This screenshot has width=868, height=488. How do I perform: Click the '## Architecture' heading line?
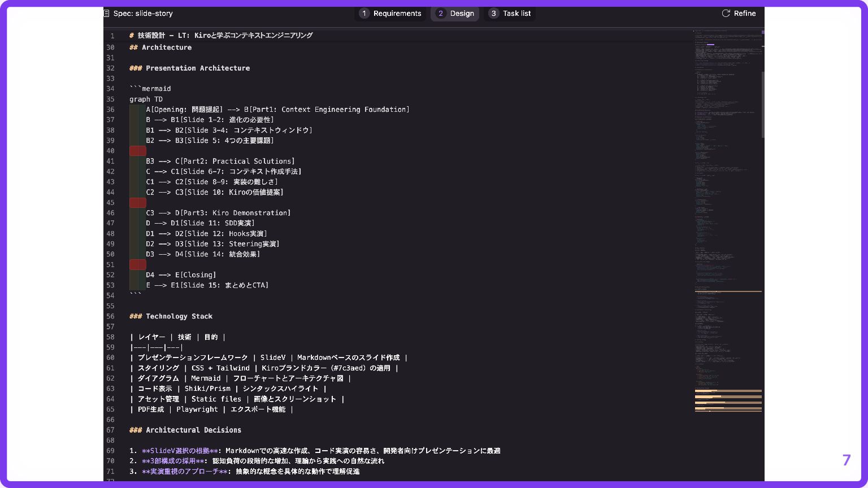[x=160, y=47]
